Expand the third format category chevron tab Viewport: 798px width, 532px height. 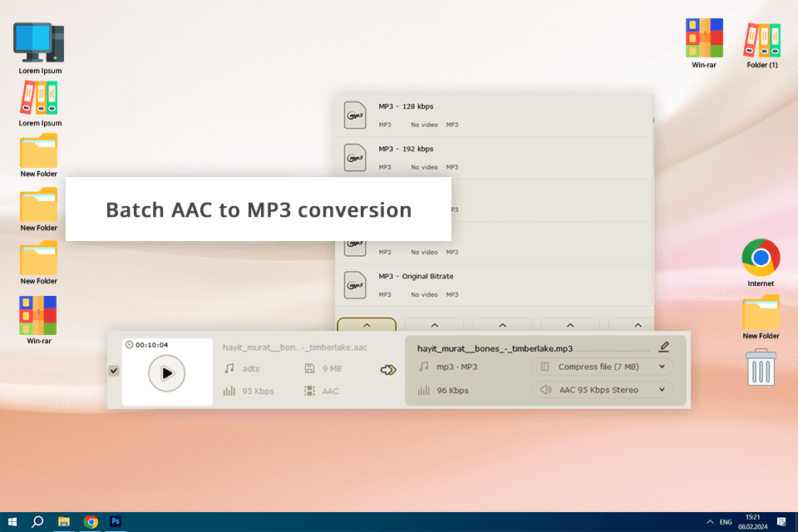click(502, 325)
